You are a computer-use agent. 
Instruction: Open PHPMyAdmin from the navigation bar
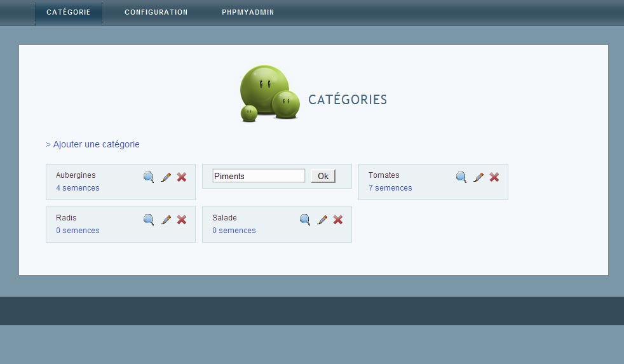248,13
